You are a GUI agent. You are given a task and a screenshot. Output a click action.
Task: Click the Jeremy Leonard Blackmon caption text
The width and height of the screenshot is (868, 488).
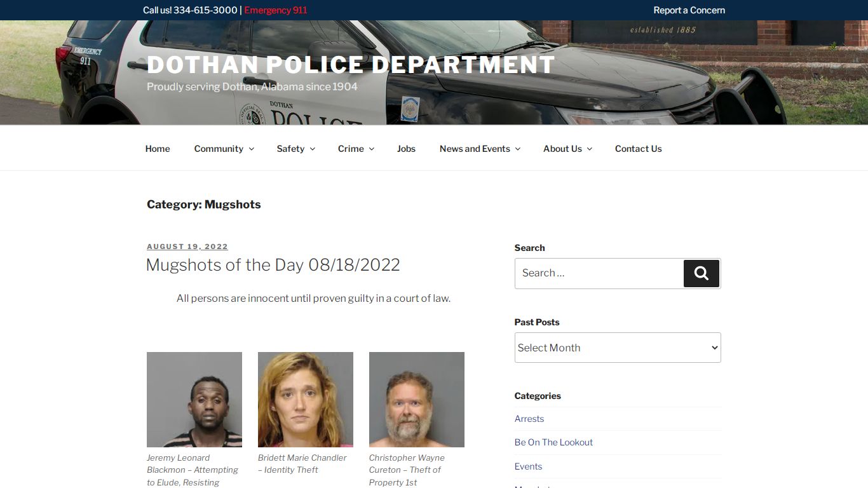[x=193, y=470]
